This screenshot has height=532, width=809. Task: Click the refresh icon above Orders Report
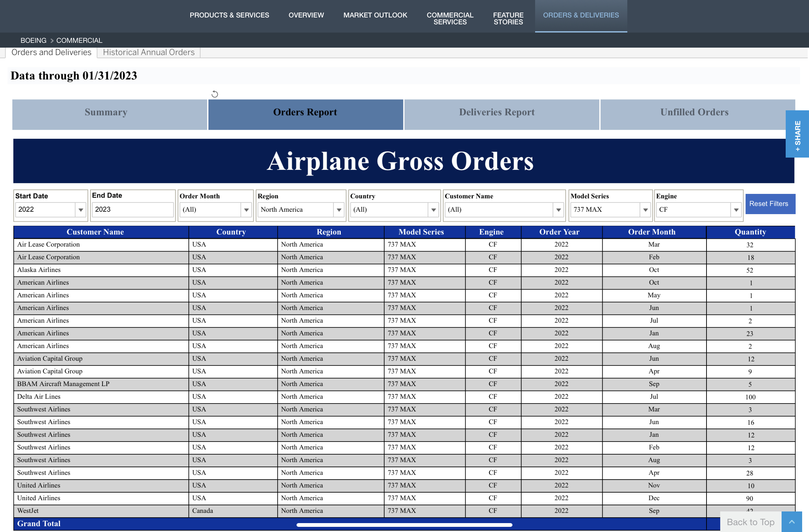click(x=215, y=94)
